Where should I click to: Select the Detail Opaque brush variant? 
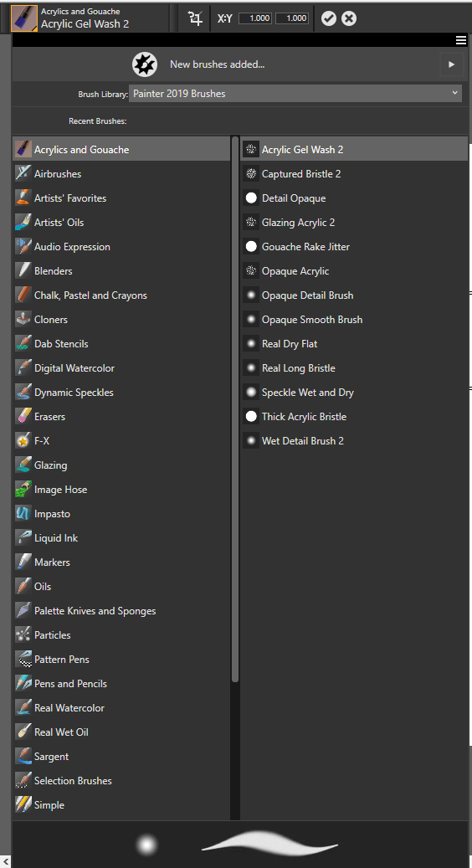click(354, 198)
